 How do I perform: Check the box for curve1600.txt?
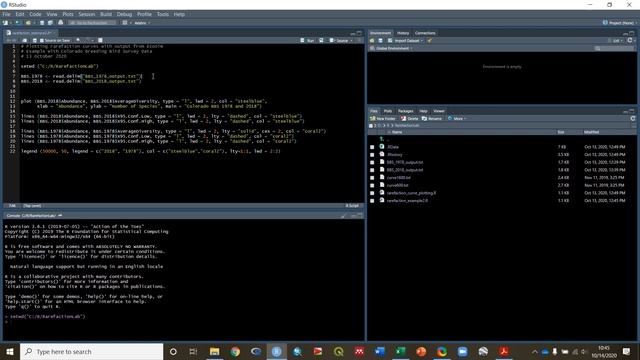coord(372,178)
